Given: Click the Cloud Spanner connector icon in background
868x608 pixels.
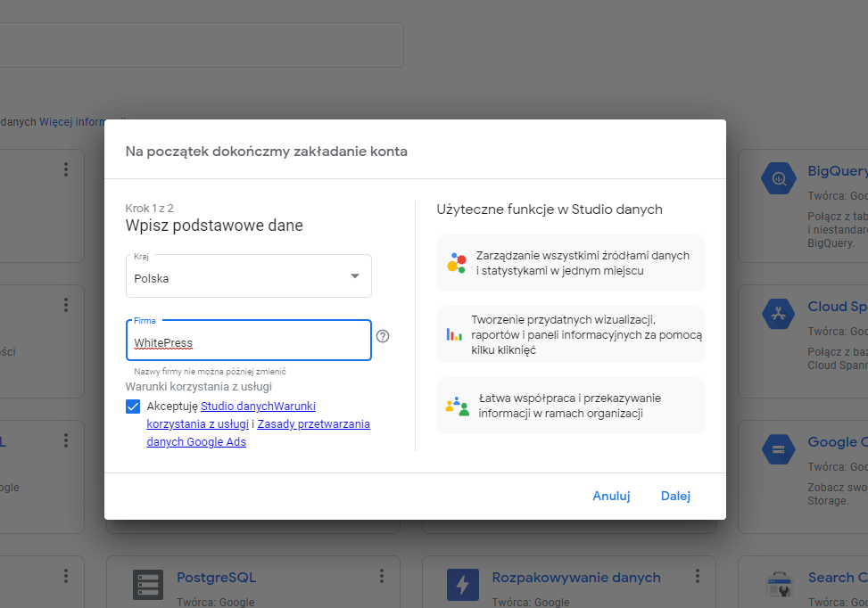Looking at the screenshot, I should click(x=778, y=314).
